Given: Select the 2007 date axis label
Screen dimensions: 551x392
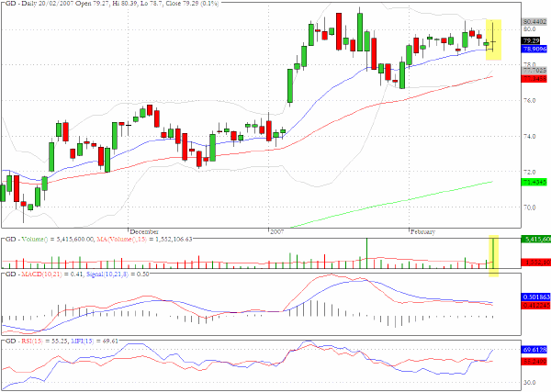Looking at the screenshot, I should [277, 232].
